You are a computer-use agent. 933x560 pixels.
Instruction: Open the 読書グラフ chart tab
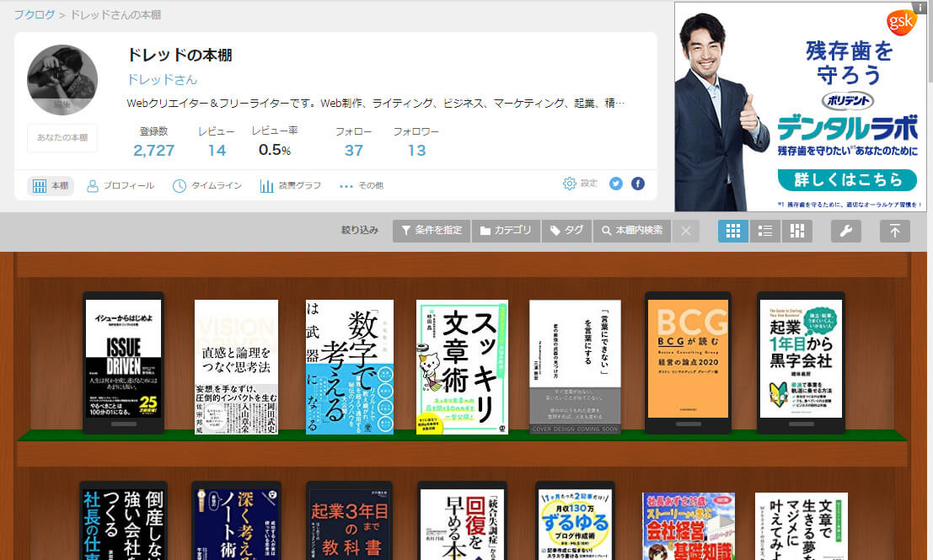click(x=291, y=186)
